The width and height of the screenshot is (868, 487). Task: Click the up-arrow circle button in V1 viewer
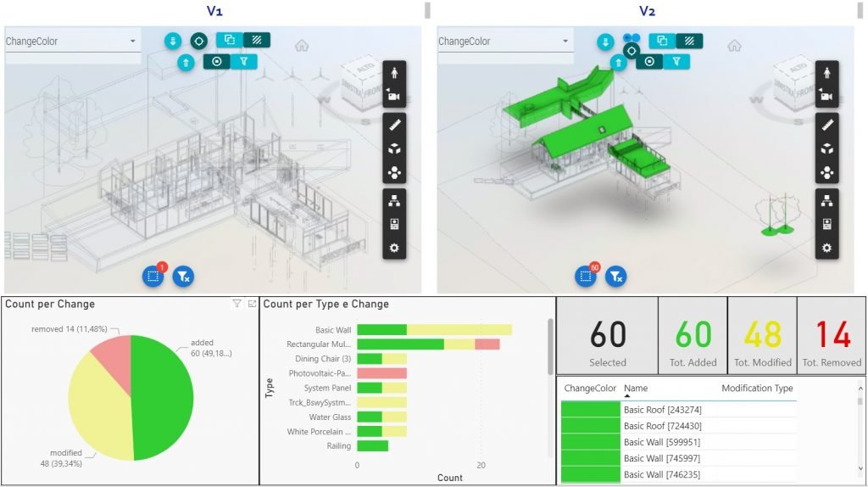pos(186,63)
